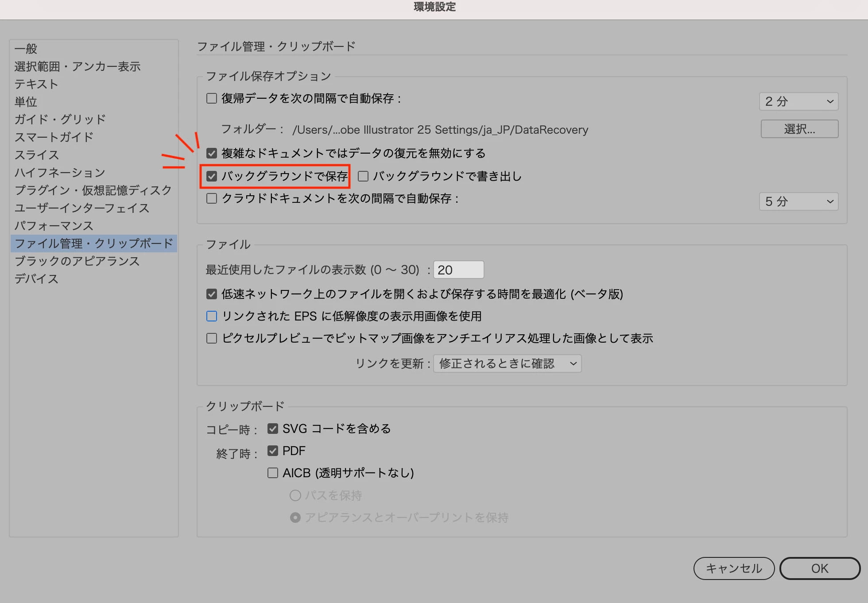Open the パフォーマンス preferences category
Image resolution: width=868 pixels, height=603 pixels.
pos(54,226)
